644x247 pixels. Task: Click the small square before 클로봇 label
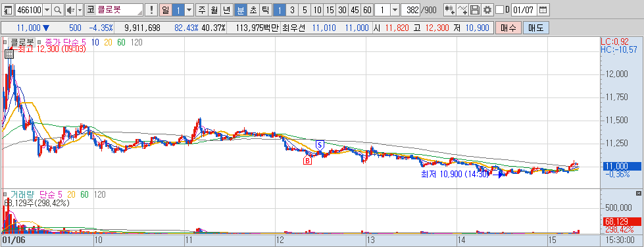[x=5, y=42]
